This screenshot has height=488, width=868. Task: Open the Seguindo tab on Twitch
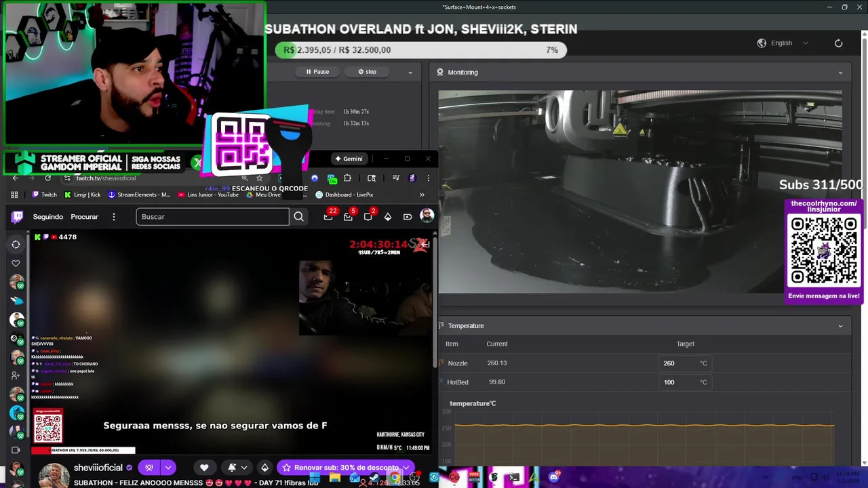click(x=48, y=217)
